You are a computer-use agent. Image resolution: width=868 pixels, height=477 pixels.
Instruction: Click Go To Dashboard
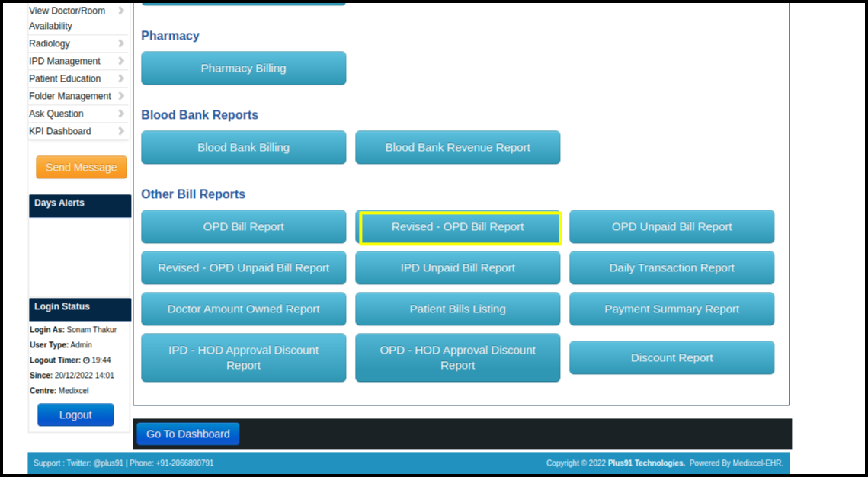tap(187, 433)
